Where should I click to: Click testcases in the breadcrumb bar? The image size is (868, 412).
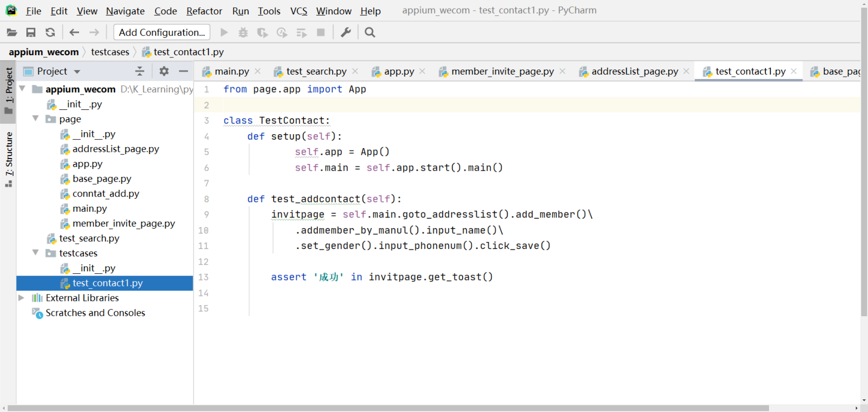(x=110, y=52)
